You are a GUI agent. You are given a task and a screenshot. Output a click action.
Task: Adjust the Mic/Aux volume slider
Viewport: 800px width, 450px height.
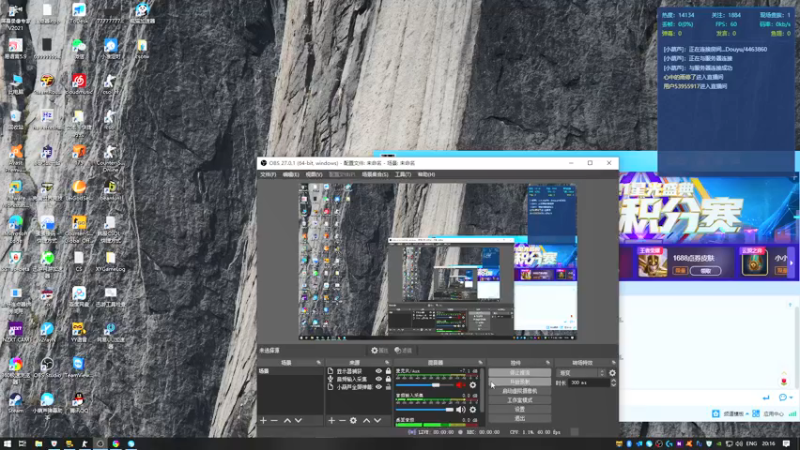(x=424, y=385)
